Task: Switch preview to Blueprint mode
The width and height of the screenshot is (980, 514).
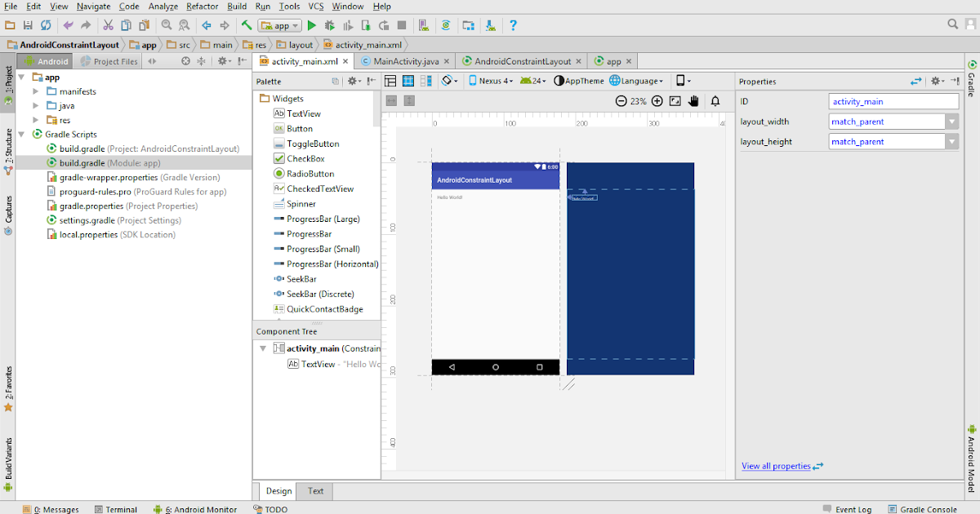Action: click(x=408, y=81)
